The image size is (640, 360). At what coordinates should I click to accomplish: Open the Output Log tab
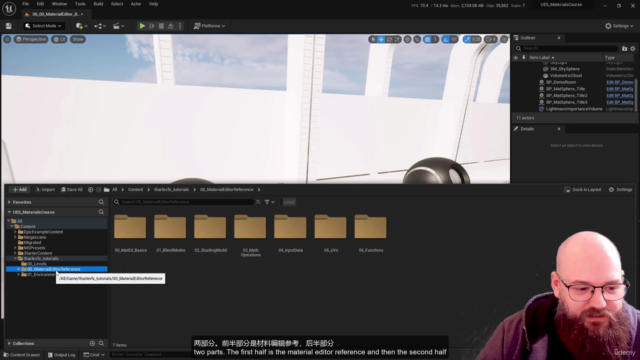coord(61,355)
